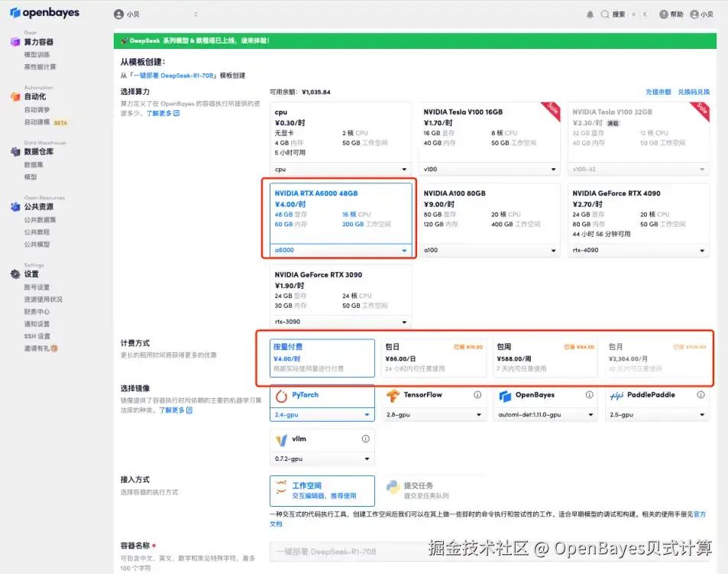Select 工作空间 access mode
Screen dimensions: 728x574
point(322,491)
